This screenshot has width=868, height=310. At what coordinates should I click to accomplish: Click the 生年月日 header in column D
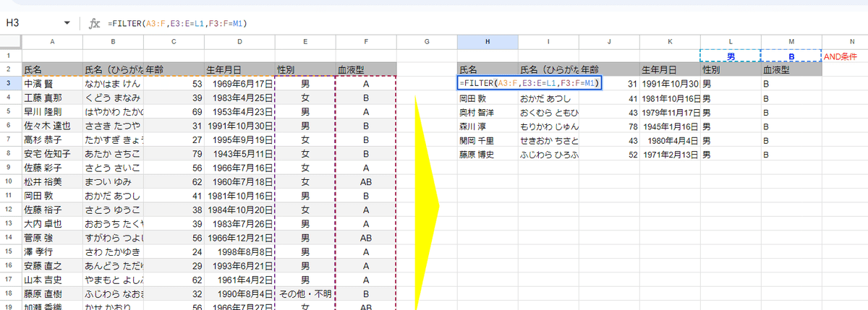click(x=239, y=70)
